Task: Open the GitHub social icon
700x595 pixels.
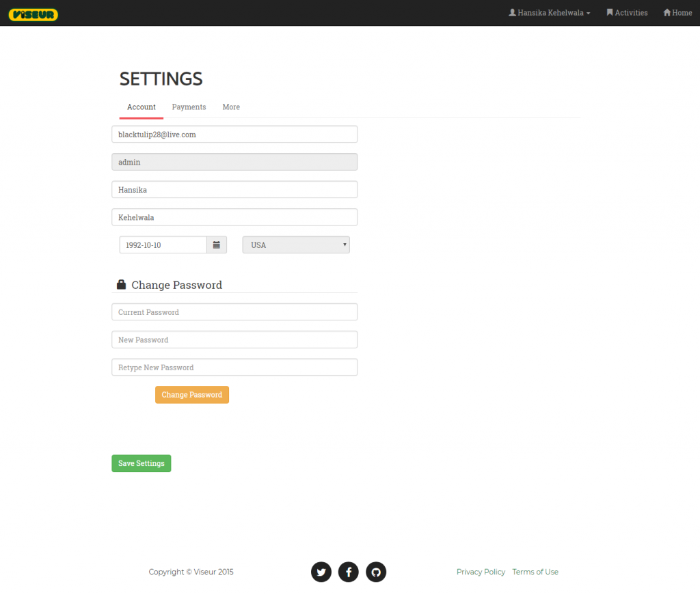Action: tap(376, 572)
